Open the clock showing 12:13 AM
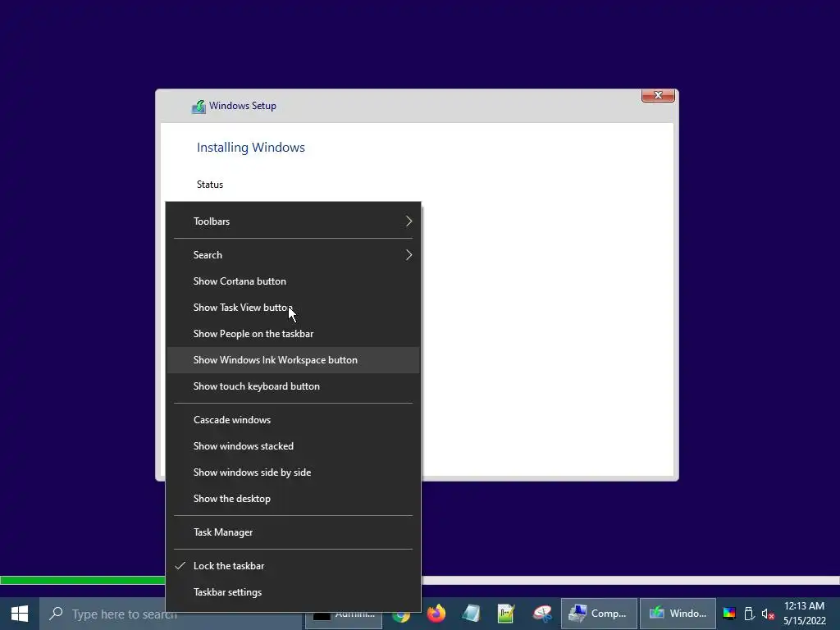Image resolution: width=840 pixels, height=630 pixels. click(x=805, y=614)
